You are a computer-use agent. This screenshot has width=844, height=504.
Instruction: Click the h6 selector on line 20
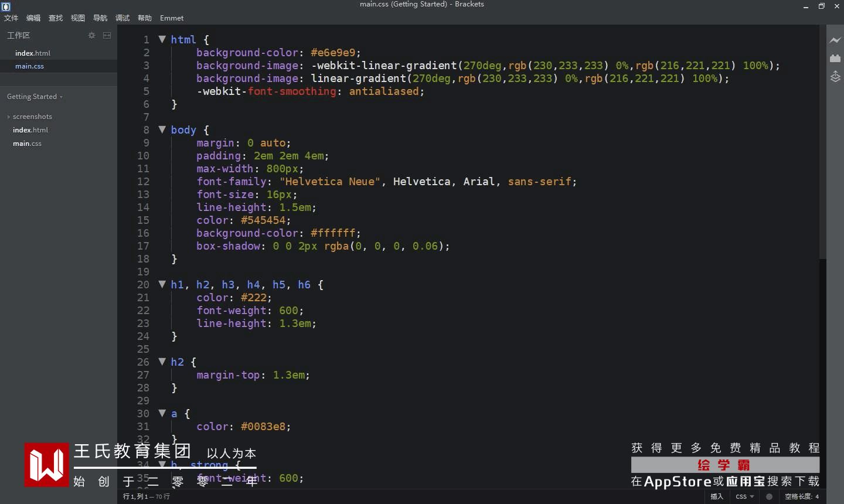click(x=304, y=285)
